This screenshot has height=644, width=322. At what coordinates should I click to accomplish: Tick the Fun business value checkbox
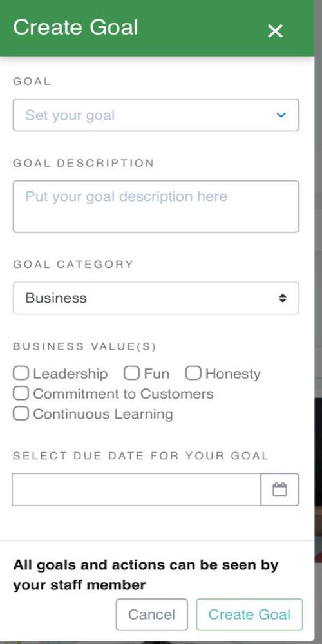pos(131,374)
